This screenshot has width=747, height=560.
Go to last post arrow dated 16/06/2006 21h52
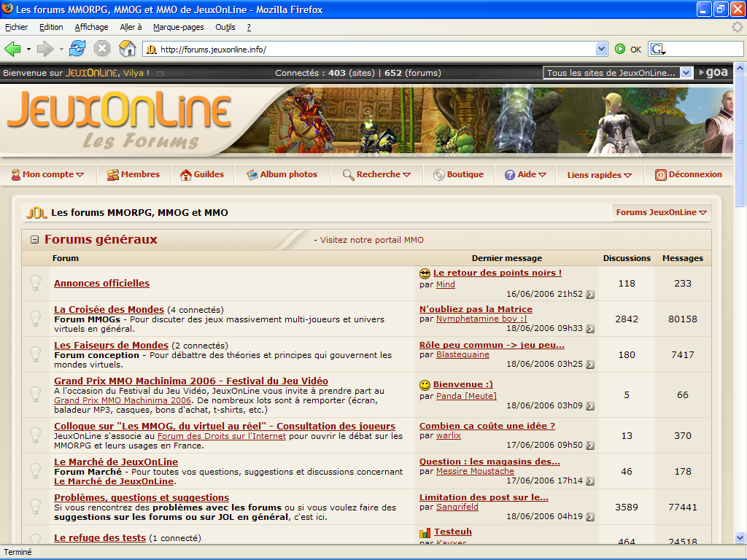[590, 295]
